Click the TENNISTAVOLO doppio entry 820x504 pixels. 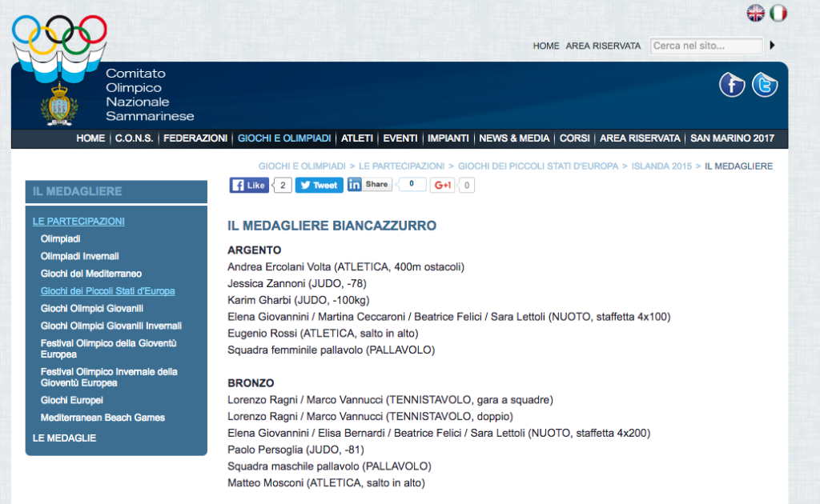click(x=370, y=416)
